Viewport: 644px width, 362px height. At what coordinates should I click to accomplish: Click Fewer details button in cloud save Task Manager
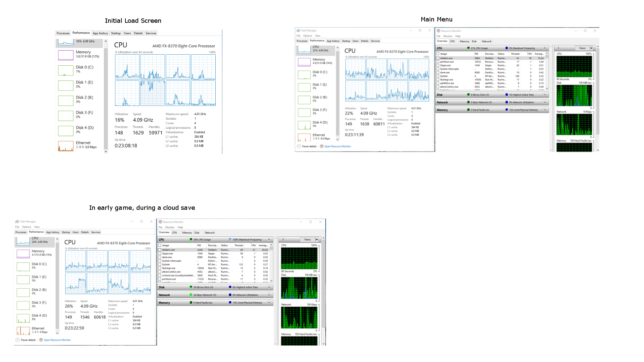(x=28, y=340)
